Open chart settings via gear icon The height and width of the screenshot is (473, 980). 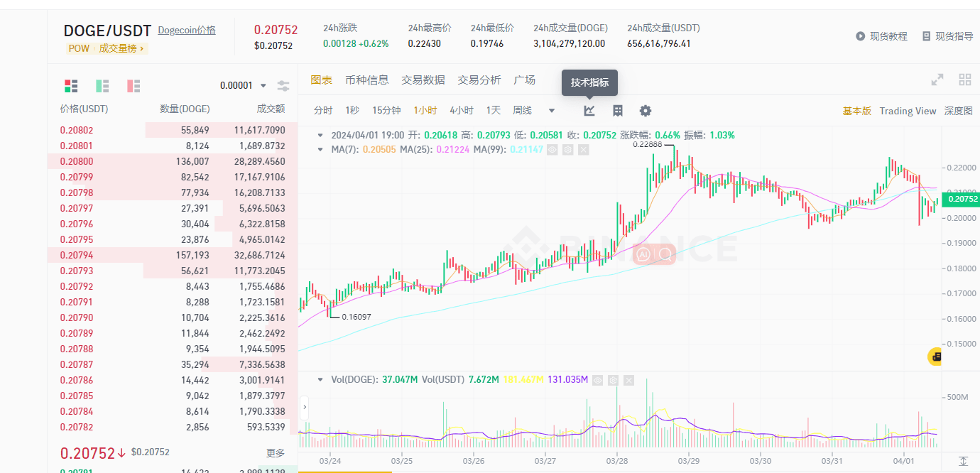644,110
